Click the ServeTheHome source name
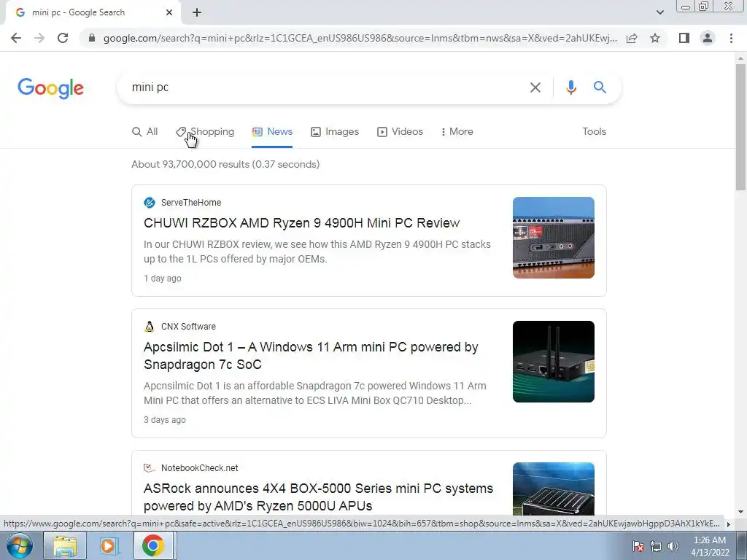 pos(191,203)
